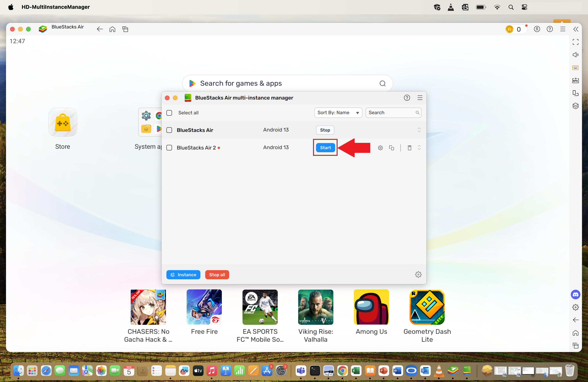Open EA SPORTS FC Mobile Soccer
This screenshot has width=588, height=382.
click(260, 307)
